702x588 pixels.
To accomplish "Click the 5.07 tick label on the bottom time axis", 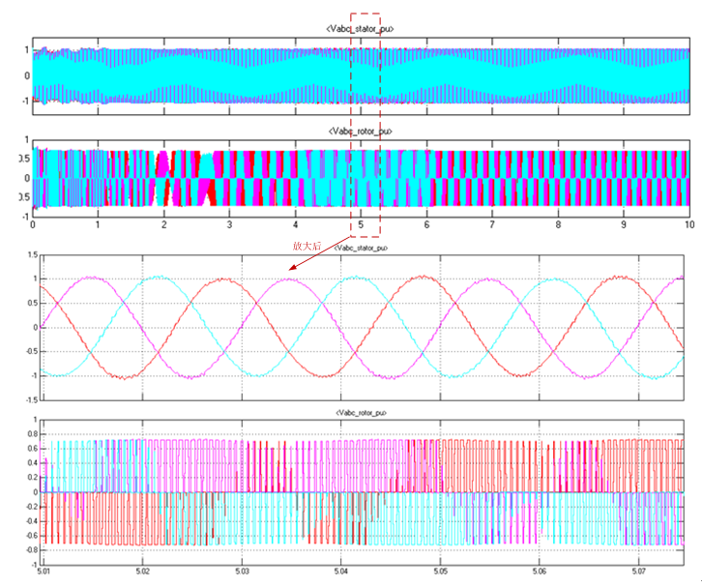I will click(x=639, y=572).
